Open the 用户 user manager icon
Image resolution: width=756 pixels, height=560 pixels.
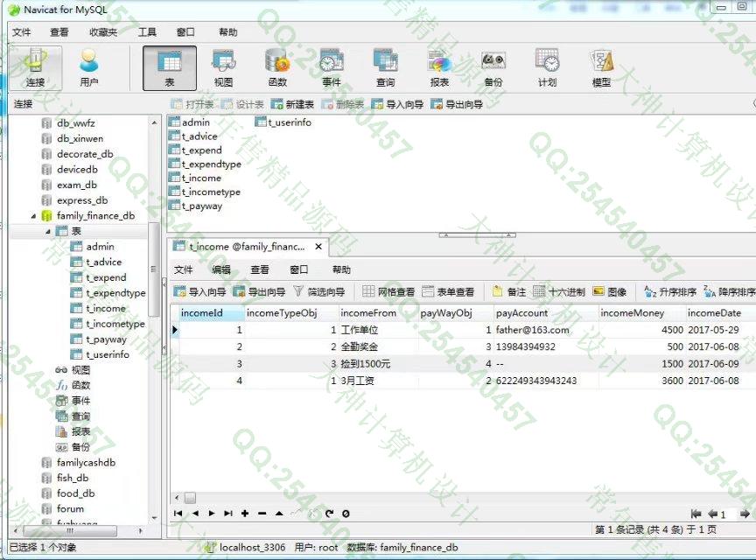coord(88,68)
